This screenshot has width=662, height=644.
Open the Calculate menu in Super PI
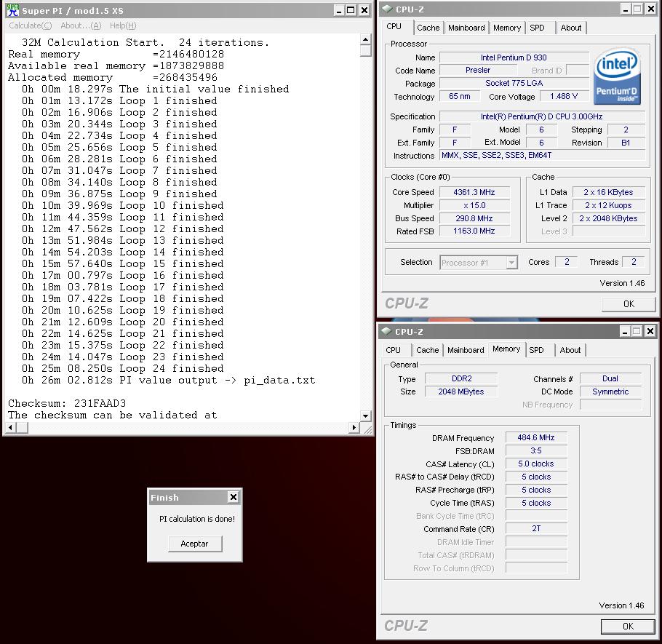(x=31, y=25)
